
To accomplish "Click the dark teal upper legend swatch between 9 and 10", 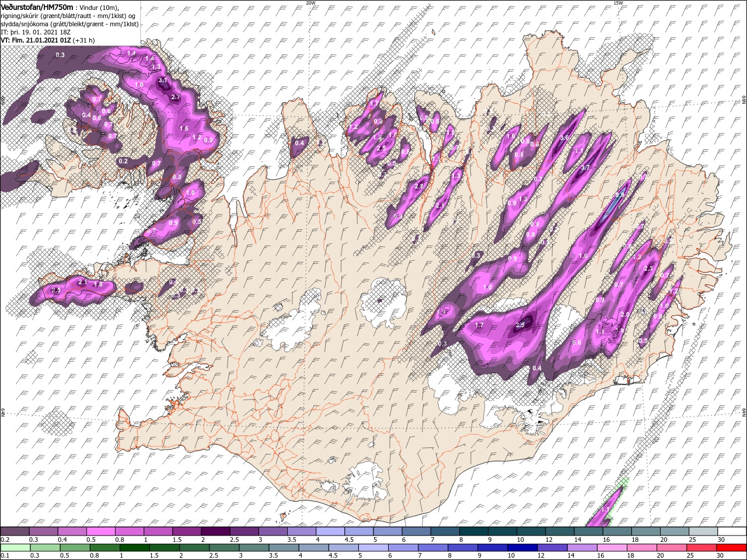I will click(x=502, y=531).
